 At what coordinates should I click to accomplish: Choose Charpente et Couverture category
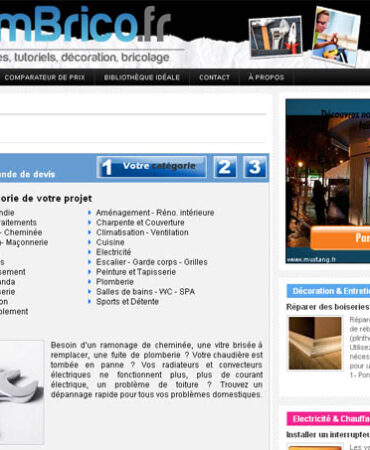click(140, 223)
